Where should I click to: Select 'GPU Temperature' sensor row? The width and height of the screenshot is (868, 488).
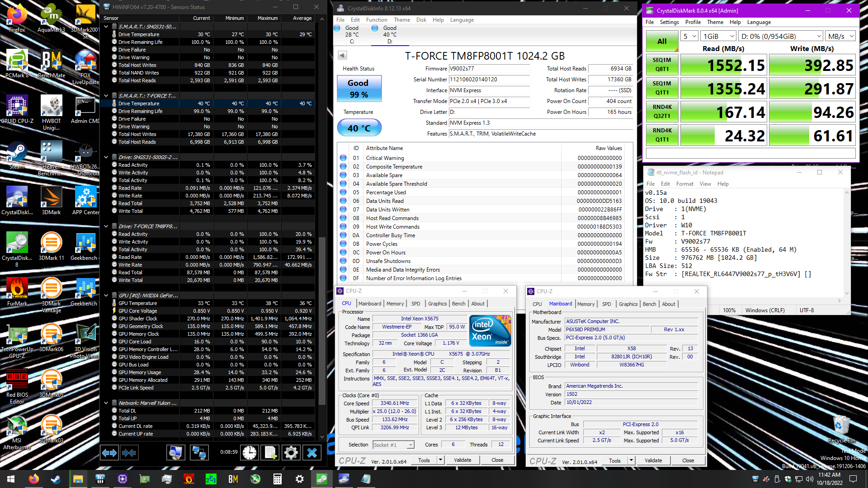(212, 303)
